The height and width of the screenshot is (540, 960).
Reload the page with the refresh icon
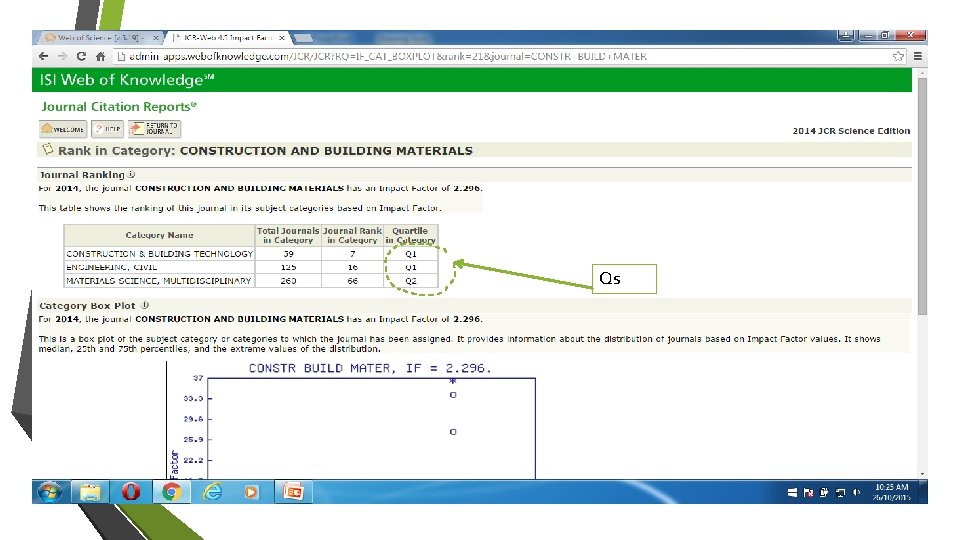(81, 56)
